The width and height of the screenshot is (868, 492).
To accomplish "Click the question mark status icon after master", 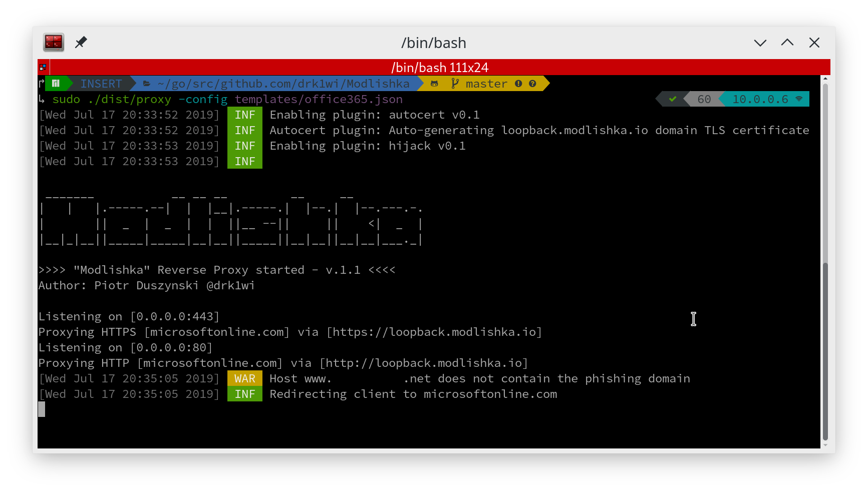I will pyautogui.click(x=532, y=84).
